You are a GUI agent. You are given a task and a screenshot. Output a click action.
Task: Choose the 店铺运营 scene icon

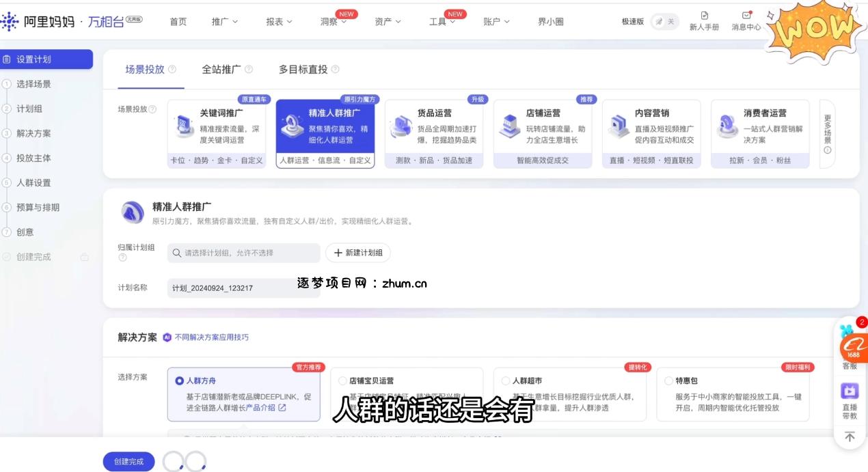point(510,126)
